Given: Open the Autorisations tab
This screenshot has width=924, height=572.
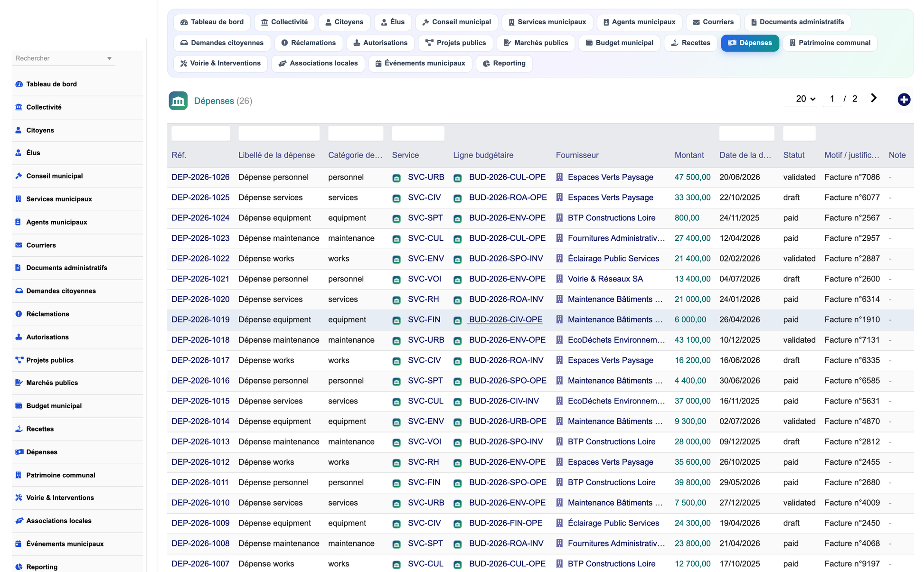Looking at the screenshot, I should (x=380, y=43).
